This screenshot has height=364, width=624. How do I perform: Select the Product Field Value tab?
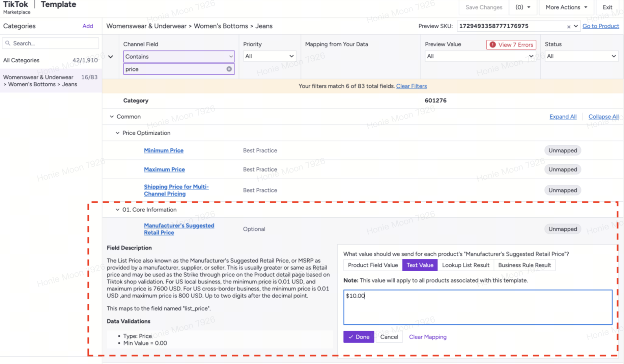[373, 265]
